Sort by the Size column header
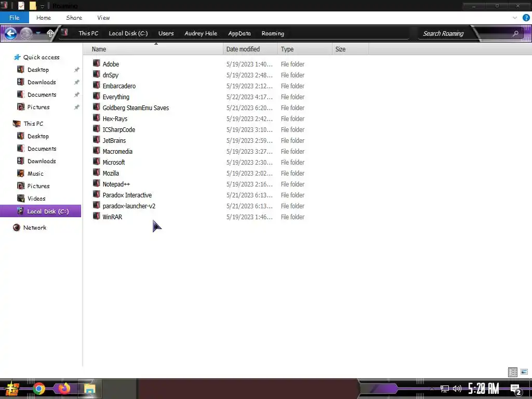 350,49
